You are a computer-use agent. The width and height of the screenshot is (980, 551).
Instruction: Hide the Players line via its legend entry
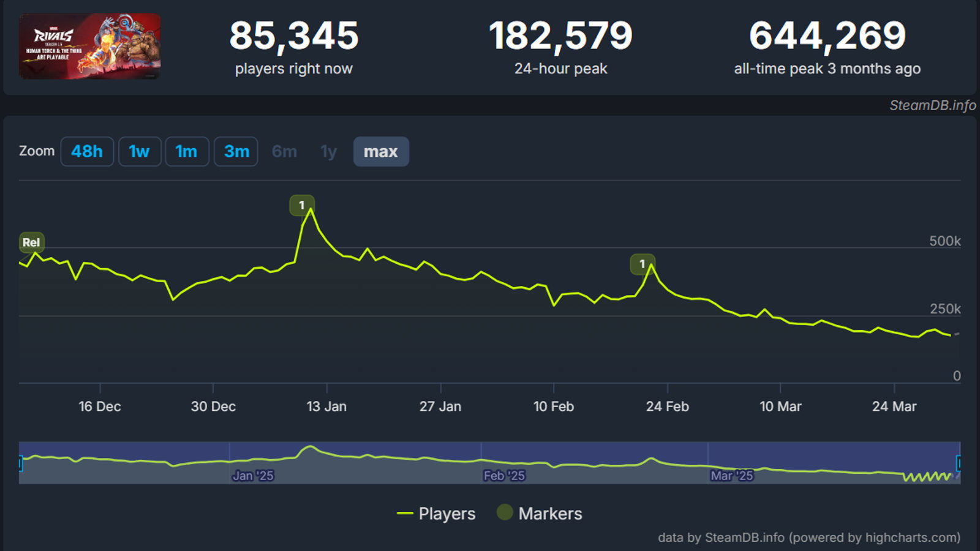point(446,514)
